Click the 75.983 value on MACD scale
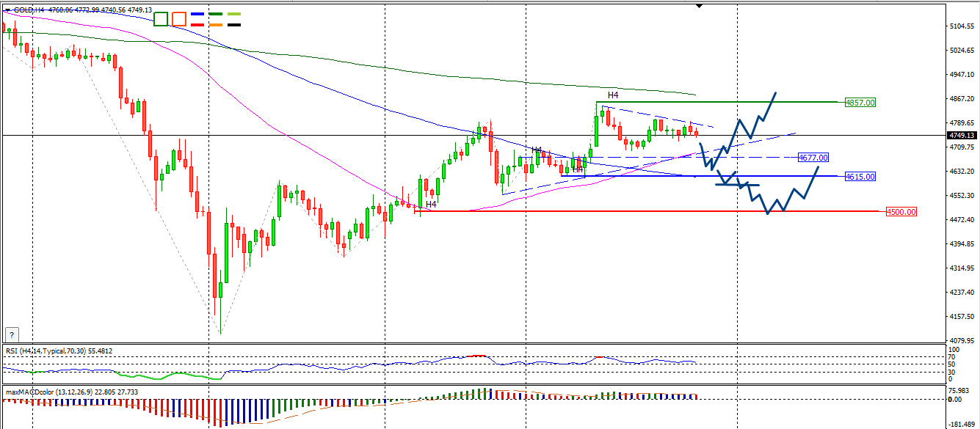This screenshot has width=980, height=429. (960, 391)
